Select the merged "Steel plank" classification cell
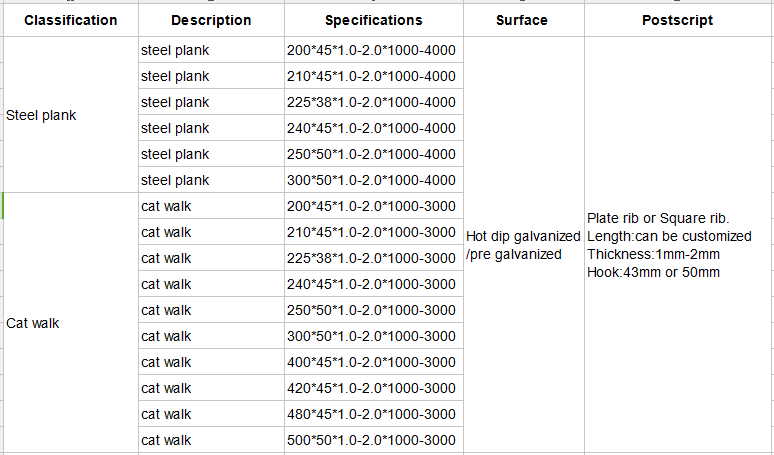The height and width of the screenshot is (455, 774). 70,115
